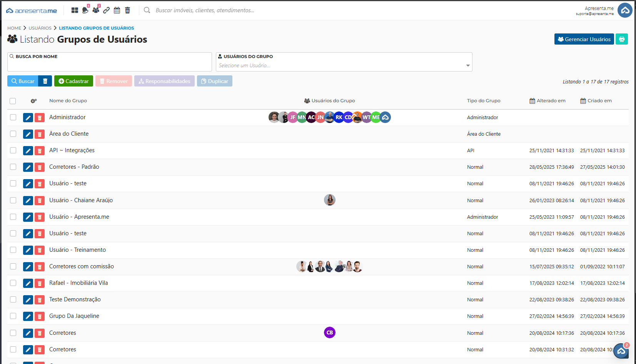The width and height of the screenshot is (636, 364).
Task: Select the Corretores com comissão checkbox
Action: [x=13, y=266]
